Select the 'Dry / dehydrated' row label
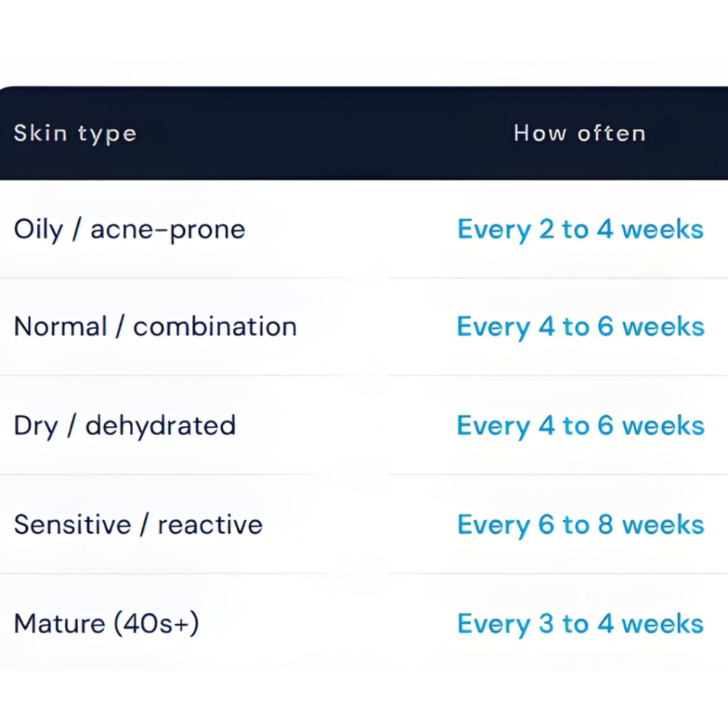728x728 pixels. click(124, 426)
